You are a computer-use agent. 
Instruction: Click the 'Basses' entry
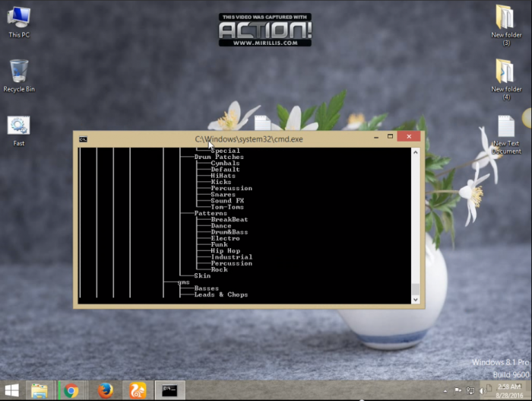[x=206, y=288]
